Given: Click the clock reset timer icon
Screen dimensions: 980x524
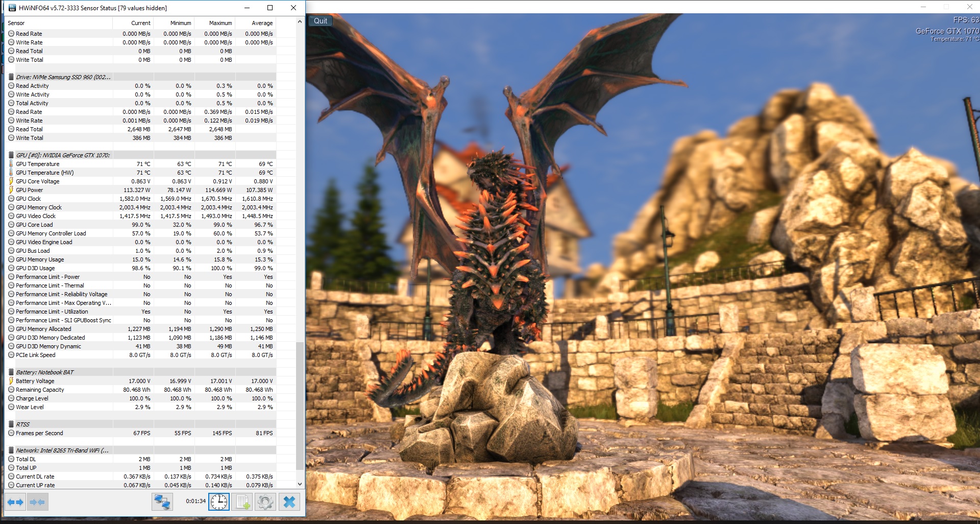Looking at the screenshot, I should (x=219, y=502).
